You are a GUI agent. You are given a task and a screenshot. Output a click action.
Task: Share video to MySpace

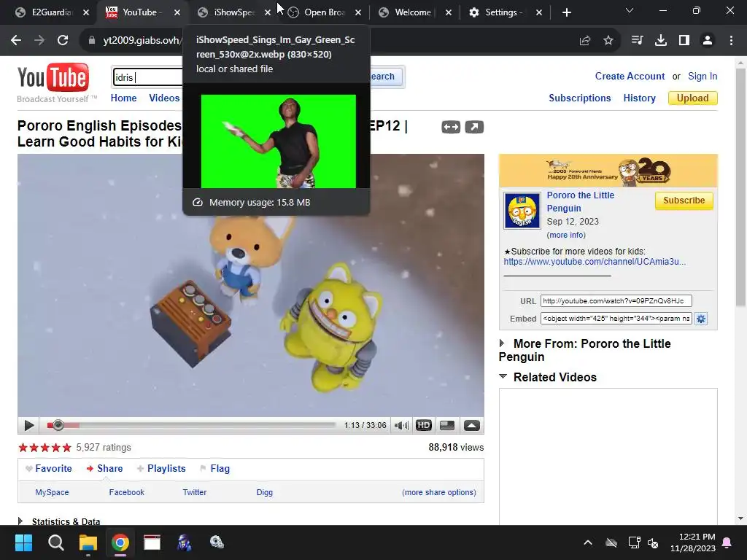[x=52, y=492]
